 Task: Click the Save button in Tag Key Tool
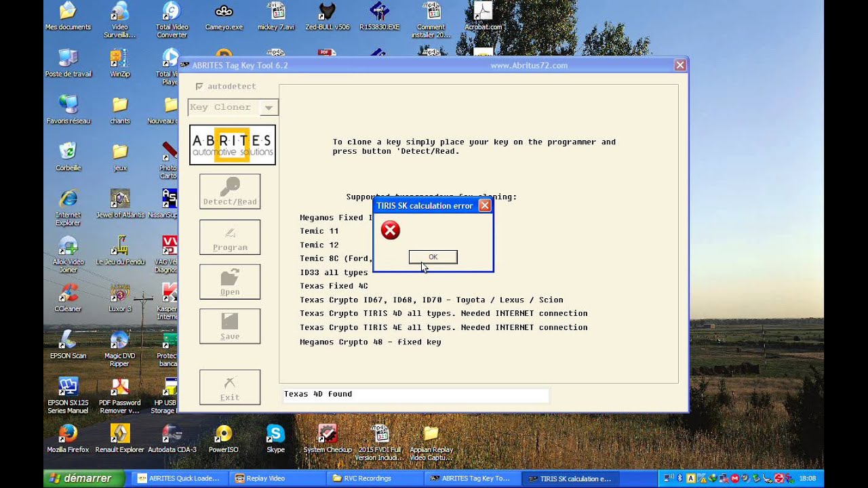pyautogui.click(x=230, y=326)
